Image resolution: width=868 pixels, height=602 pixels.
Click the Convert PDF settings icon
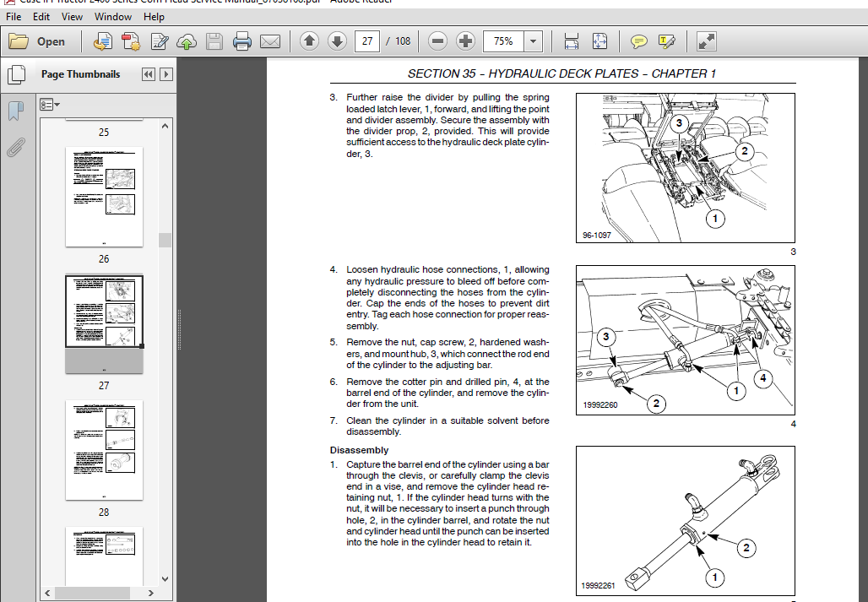tap(131, 41)
